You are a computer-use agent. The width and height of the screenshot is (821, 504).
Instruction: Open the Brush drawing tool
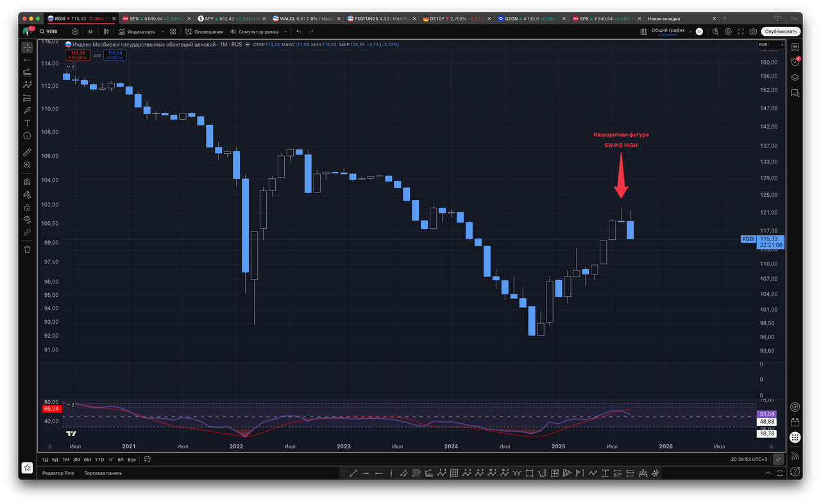27,110
